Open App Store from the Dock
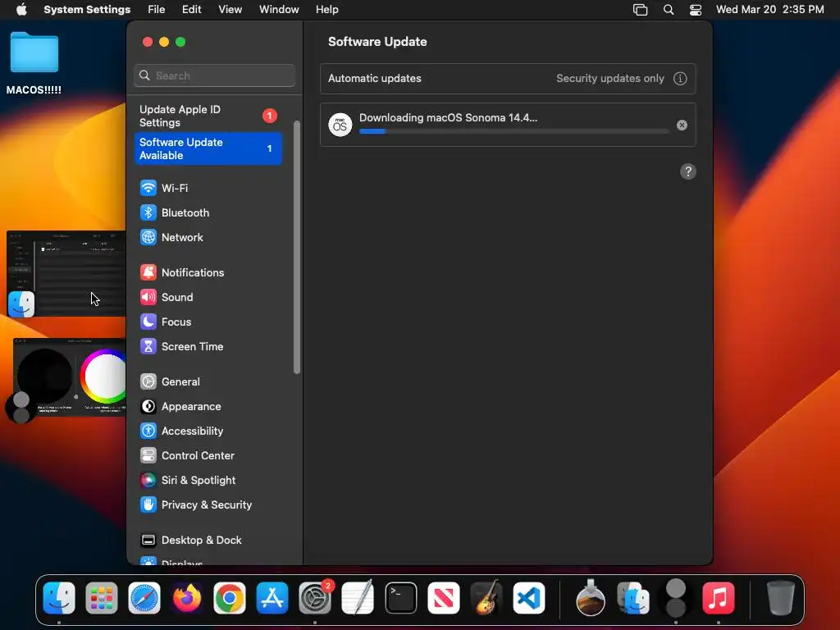The width and height of the screenshot is (840, 630). [272, 598]
